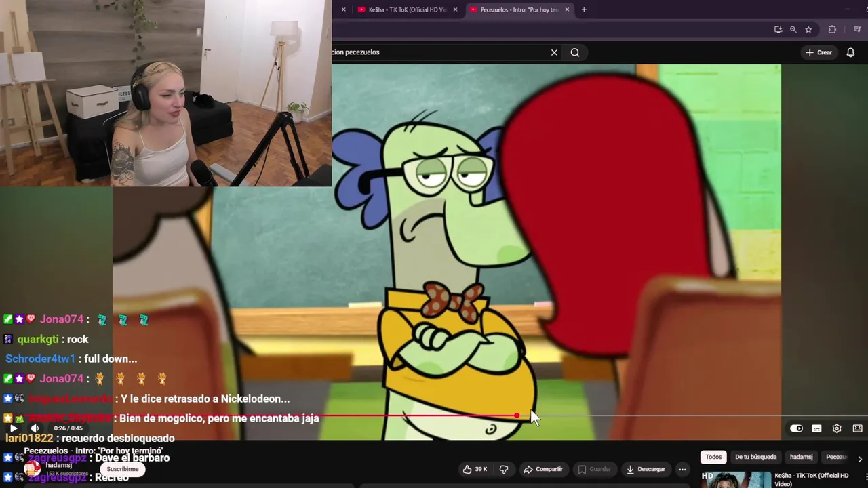
Task: Click the red progress bar scrubber
Action: pyautogui.click(x=517, y=416)
